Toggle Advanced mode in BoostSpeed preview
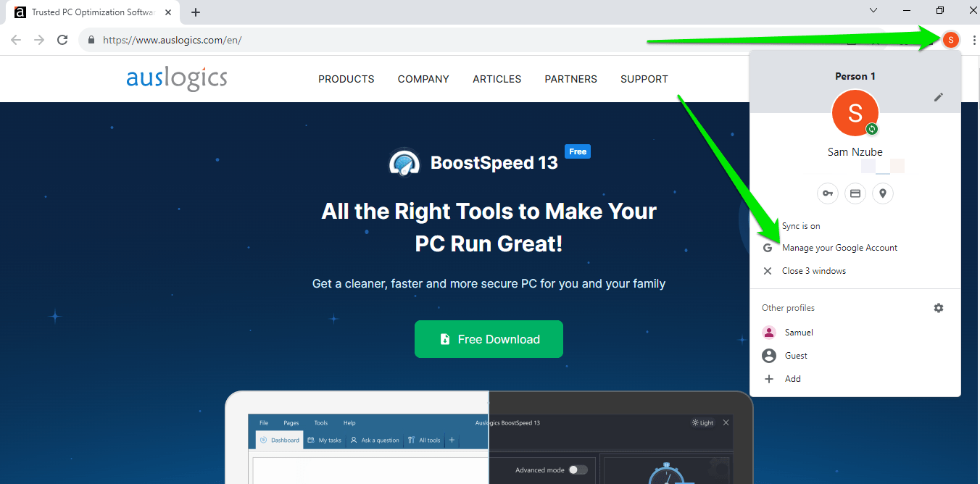 tap(578, 470)
